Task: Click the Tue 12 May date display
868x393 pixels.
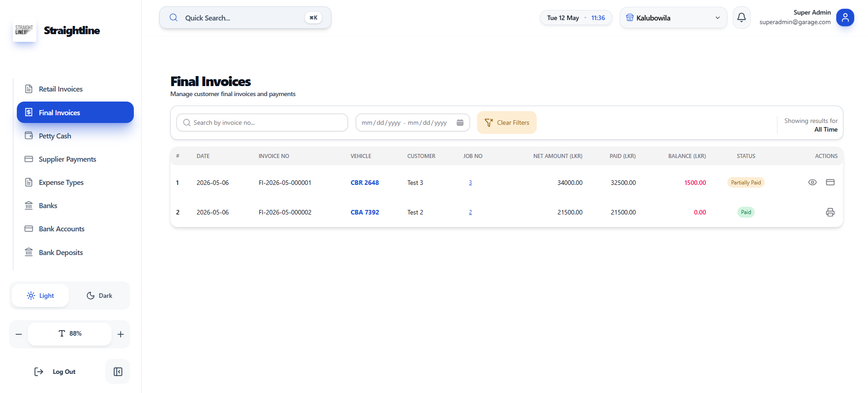Action: (x=563, y=18)
